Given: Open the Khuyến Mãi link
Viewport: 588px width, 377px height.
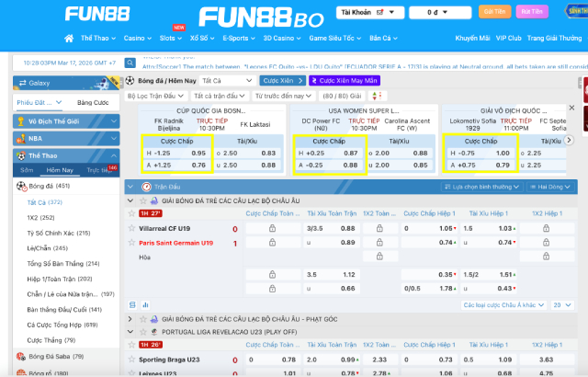Looking at the screenshot, I should [472, 39].
